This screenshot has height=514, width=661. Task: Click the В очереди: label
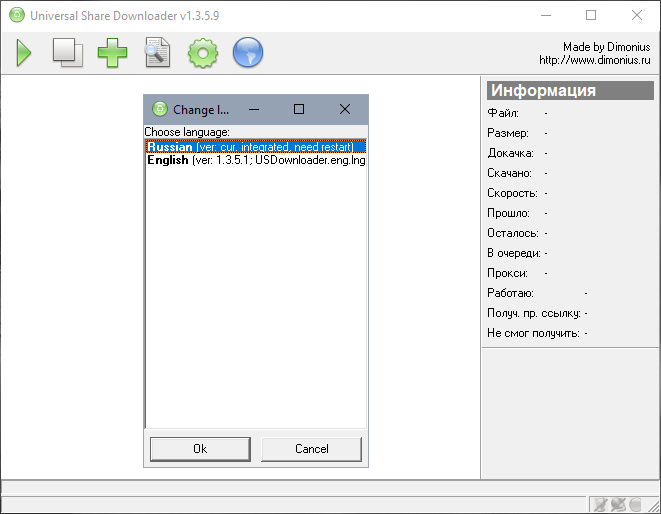coord(514,253)
